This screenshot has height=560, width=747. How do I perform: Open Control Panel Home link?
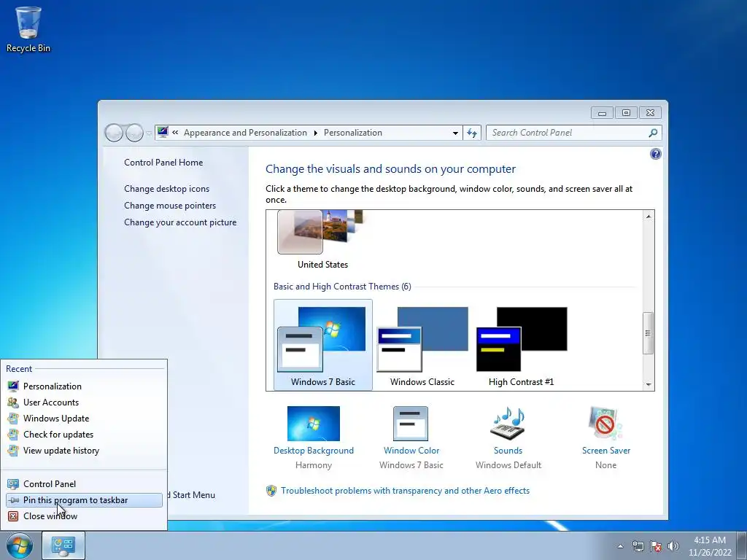coord(163,163)
